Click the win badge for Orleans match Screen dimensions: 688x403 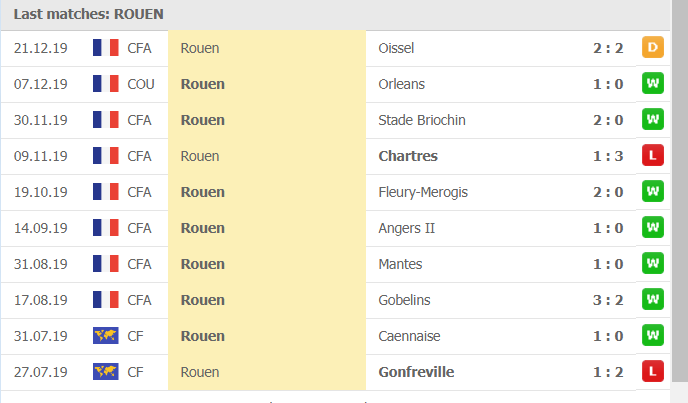[653, 84]
